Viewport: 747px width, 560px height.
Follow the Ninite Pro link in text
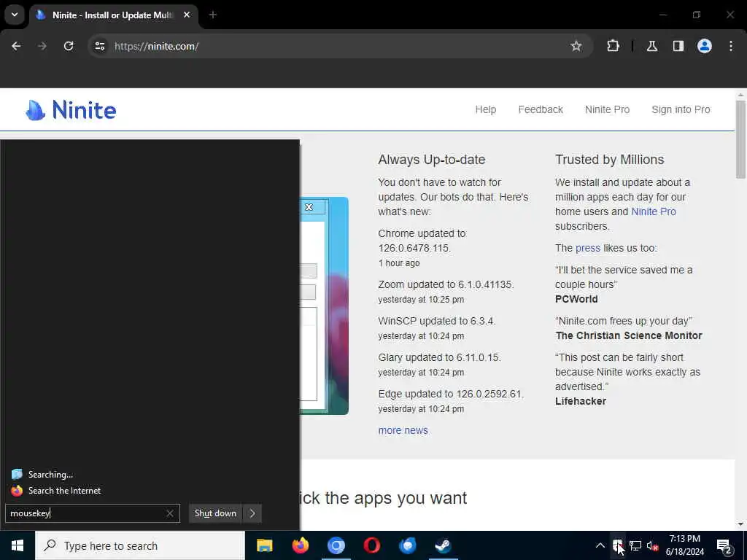653,211
